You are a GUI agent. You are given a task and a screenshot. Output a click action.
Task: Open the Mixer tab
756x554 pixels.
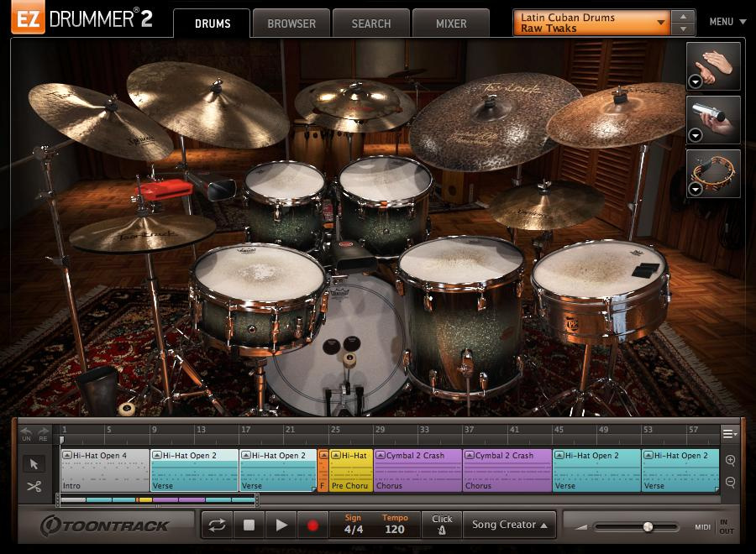point(450,24)
